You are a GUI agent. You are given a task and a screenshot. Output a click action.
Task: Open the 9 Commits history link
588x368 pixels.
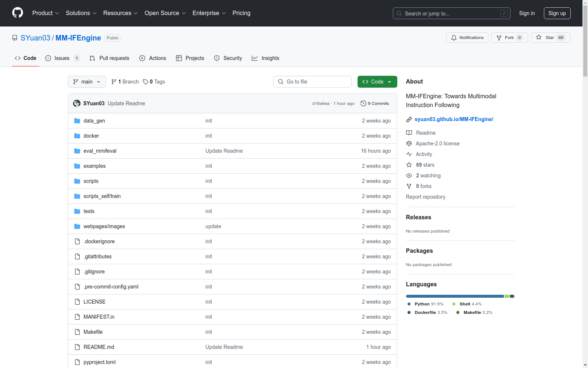point(375,103)
